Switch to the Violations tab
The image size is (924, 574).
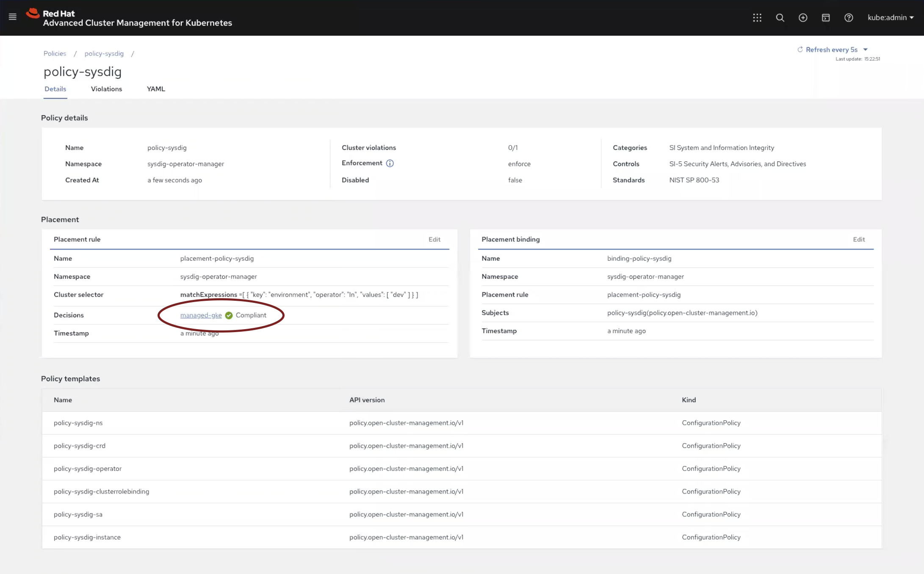(x=106, y=89)
